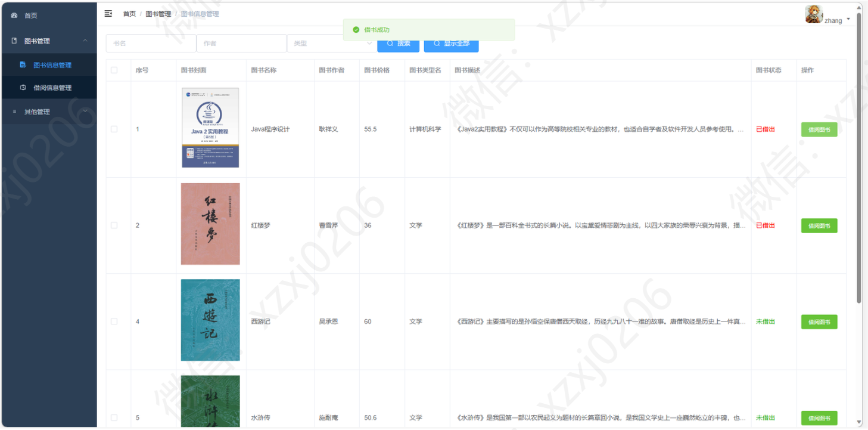Click 已借出 status in 红楼梦 row

tap(766, 225)
